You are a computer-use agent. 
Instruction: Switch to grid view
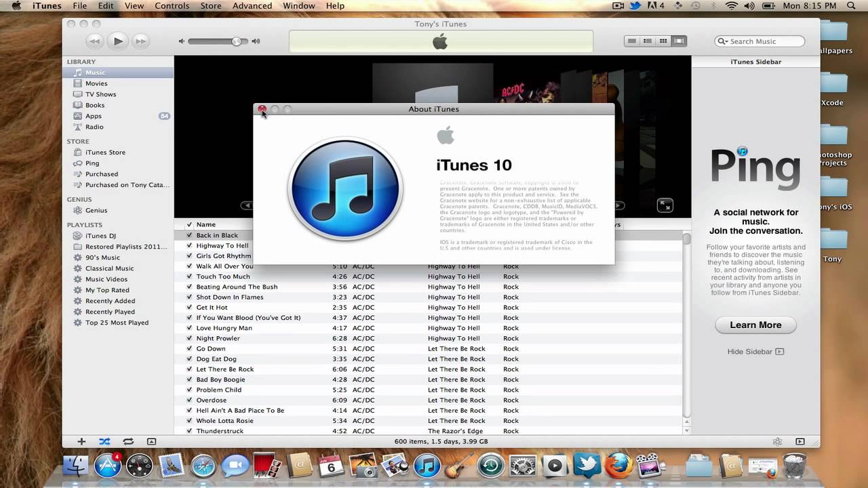tap(663, 41)
